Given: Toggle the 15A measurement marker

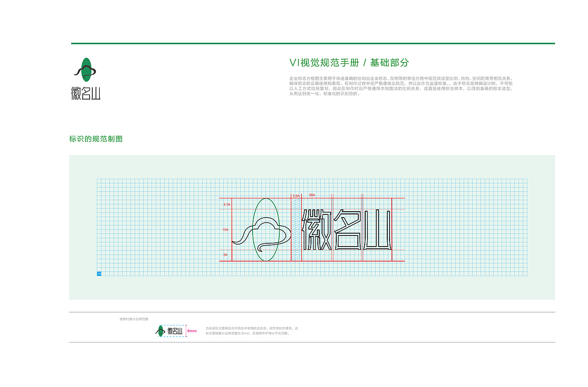Looking at the screenshot, I should [x=225, y=229].
